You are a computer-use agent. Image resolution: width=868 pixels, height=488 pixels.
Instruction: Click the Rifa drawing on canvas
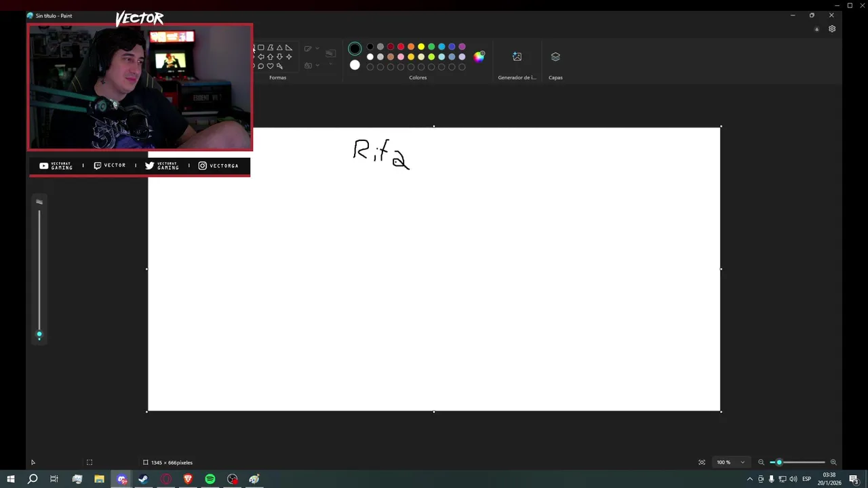tap(381, 155)
